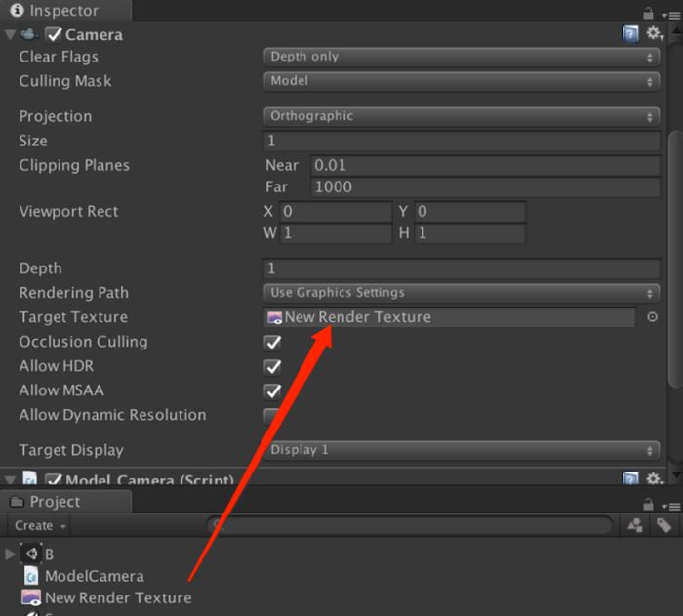The height and width of the screenshot is (616, 683).
Task: Expand the B folder in the Project tree
Action: [11, 554]
